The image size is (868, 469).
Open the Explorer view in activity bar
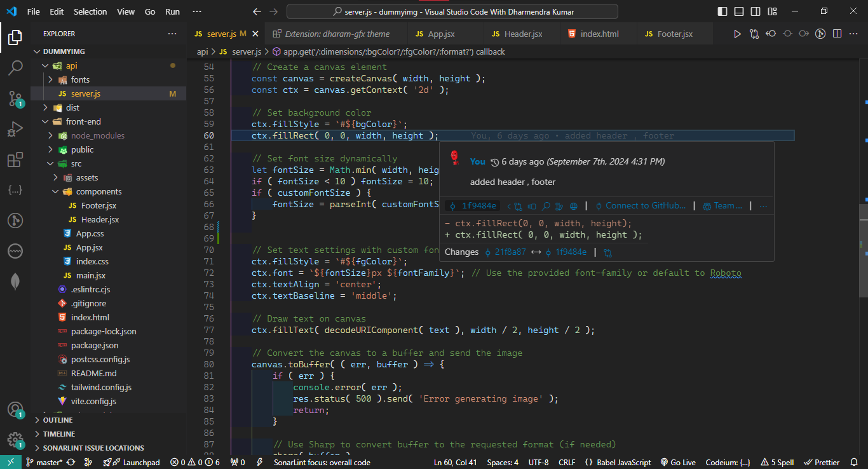(15, 37)
